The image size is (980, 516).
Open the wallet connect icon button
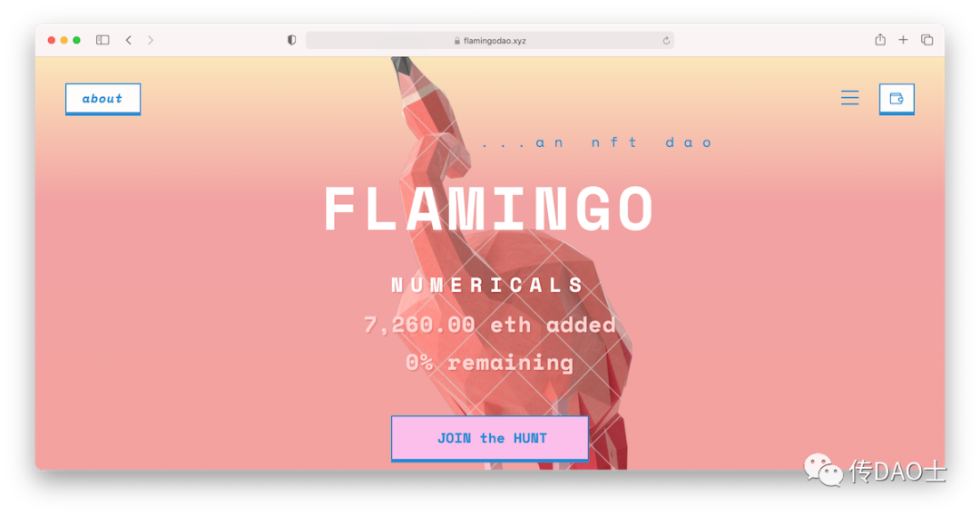[x=897, y=99]
